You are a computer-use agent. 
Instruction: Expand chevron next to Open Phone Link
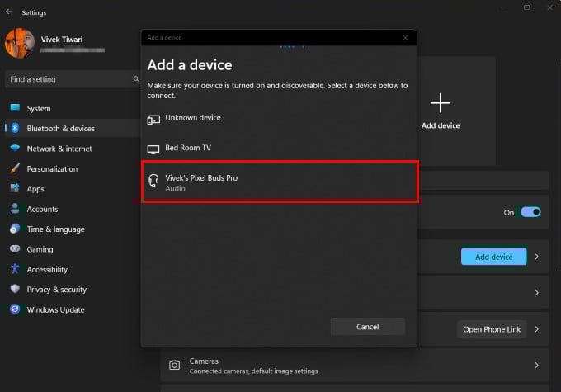pos(537,329)
